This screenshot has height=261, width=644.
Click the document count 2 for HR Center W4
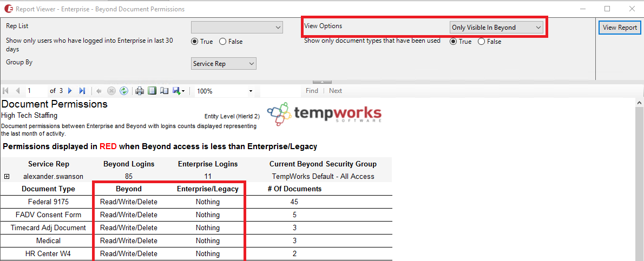(x=294, y=253)
